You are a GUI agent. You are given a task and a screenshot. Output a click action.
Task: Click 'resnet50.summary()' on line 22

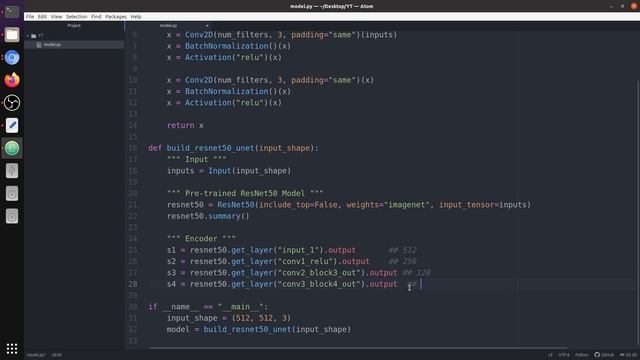click(x=208, y=216)
